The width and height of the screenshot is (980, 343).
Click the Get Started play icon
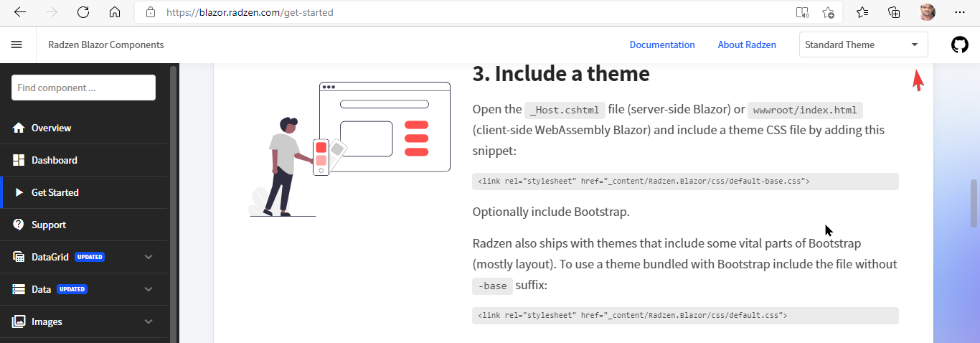(x=19, y=192)
